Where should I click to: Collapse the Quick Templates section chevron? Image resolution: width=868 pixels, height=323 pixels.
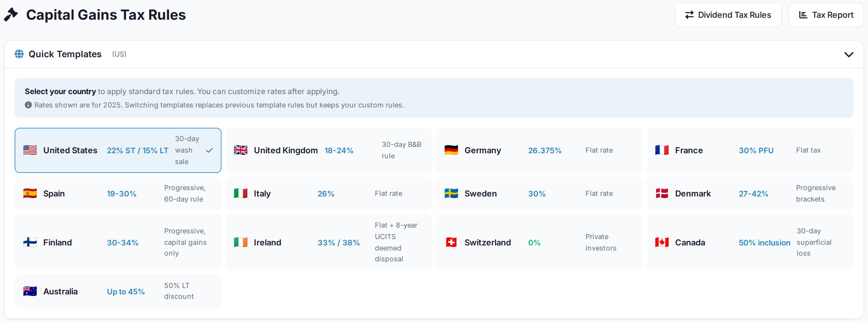(x=849, y=55)
